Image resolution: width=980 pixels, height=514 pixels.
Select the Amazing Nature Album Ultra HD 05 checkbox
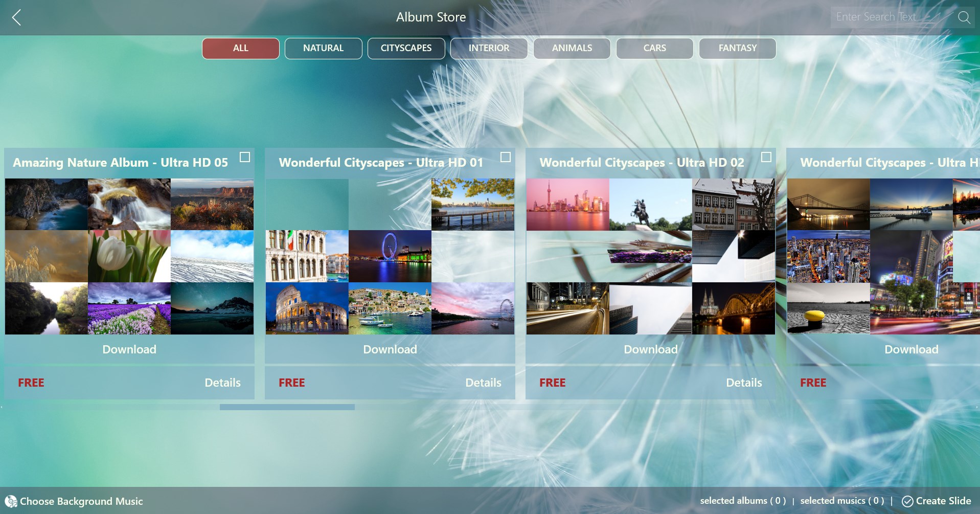click(245, 157)
